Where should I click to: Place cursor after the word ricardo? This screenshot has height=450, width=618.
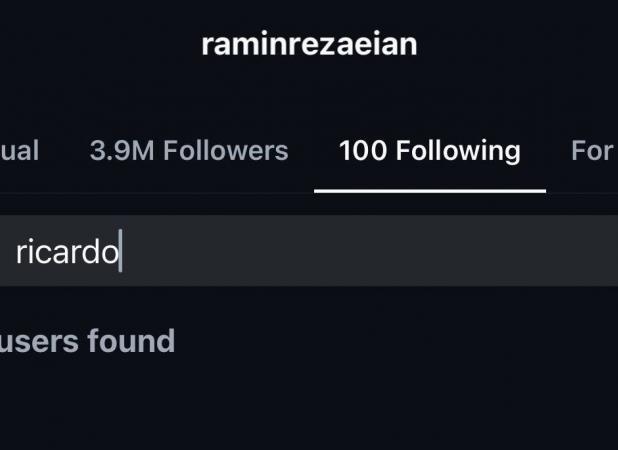coord(119,252)
